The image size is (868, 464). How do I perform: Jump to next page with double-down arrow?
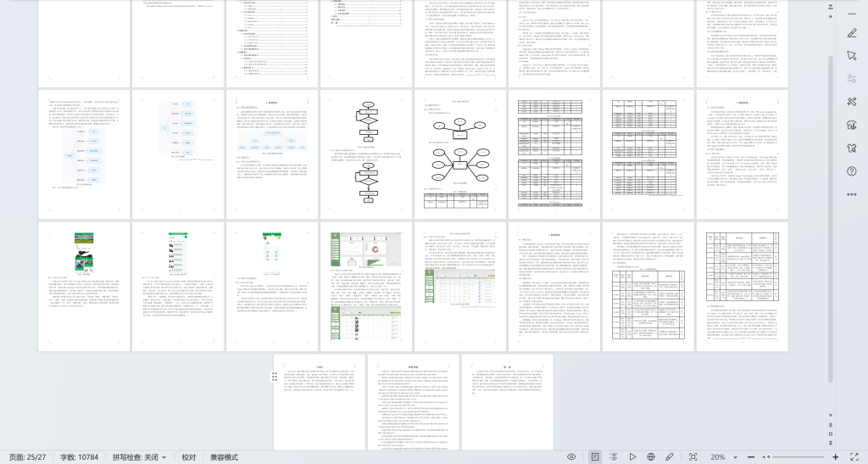(x=831, y=443)
